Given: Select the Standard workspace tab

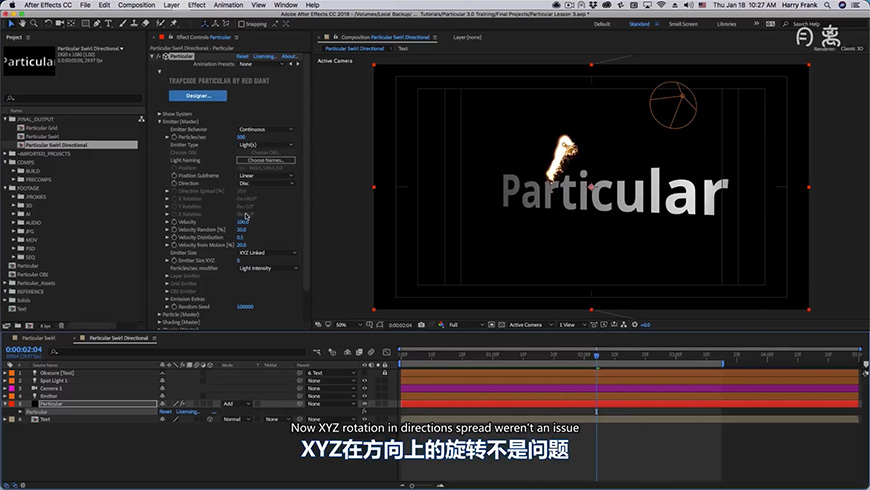Looking at the screenshot, I should pyautogui.click(x=639, y=24).
